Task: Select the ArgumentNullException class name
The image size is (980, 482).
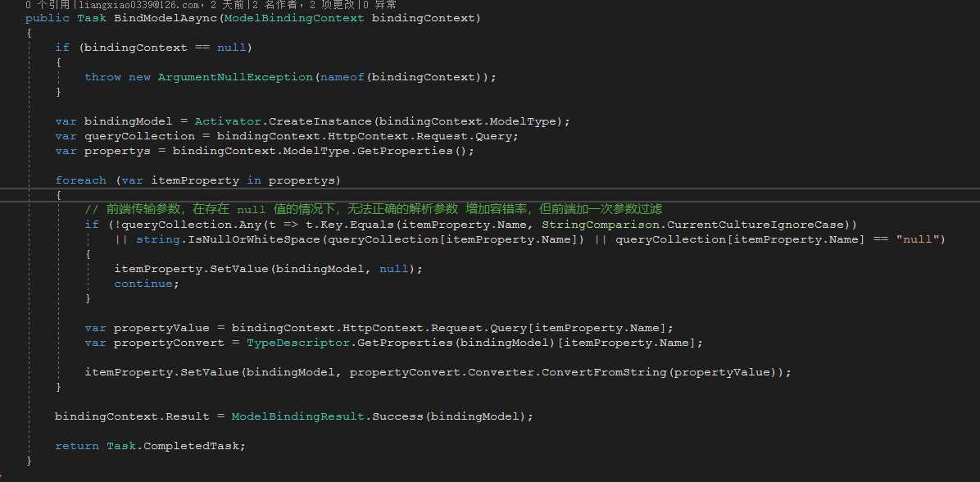Action: (235, 77)
